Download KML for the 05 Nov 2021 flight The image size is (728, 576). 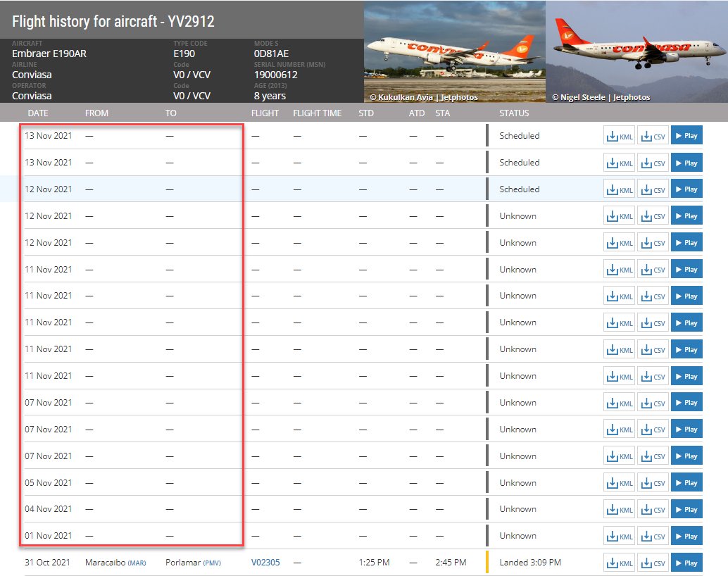pyautogui.click(x=619, y=482)
